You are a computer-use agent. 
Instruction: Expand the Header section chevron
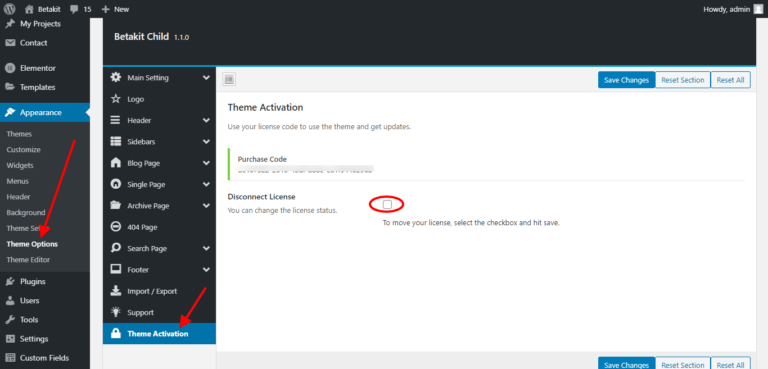(x=206, y=121)
